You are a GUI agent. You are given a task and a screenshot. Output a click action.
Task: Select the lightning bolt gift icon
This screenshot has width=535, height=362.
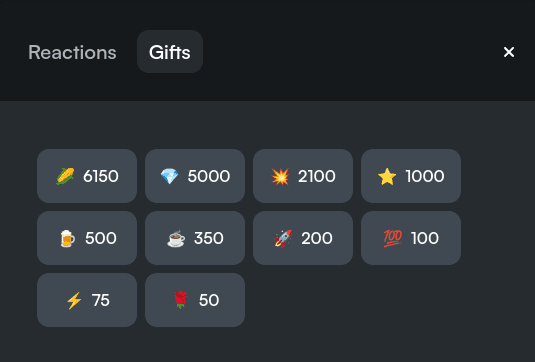[x=74, y=300]
